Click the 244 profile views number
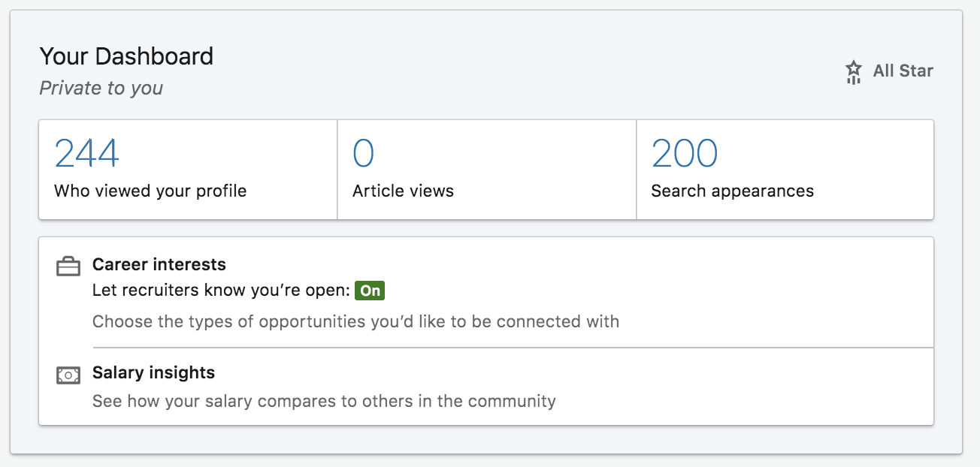This screenshot has width=980, height=467. 87,153
